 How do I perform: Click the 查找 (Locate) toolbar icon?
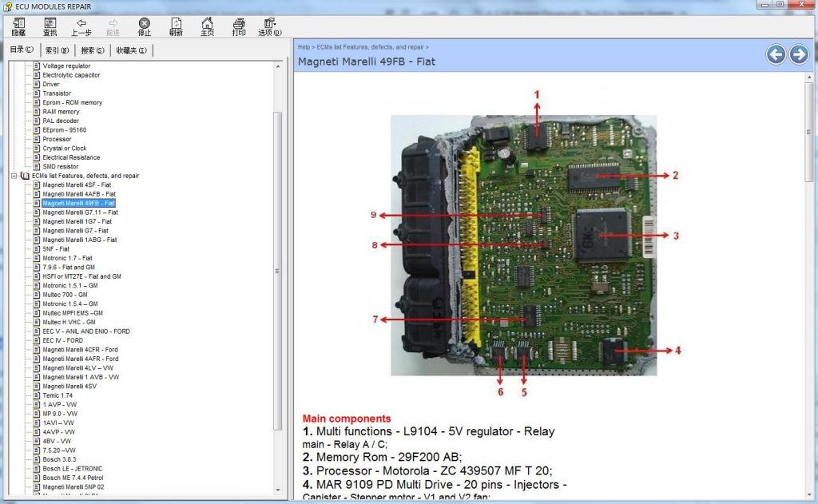click(50, 26)
